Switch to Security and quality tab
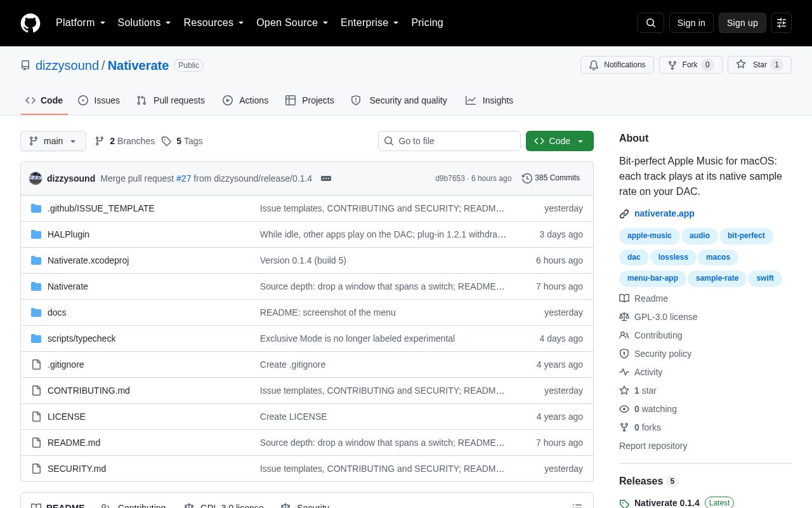This screenshot has height=508, width=812. point(399,100)
